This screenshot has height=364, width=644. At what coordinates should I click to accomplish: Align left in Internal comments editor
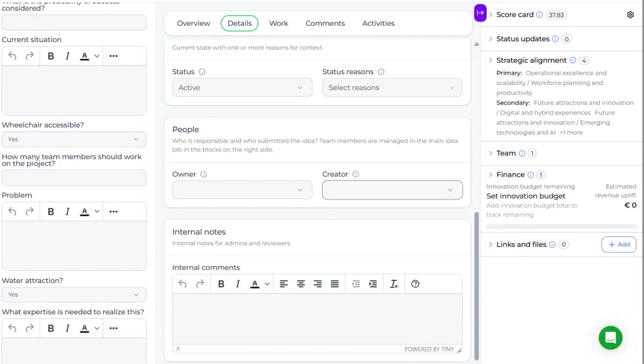coord(284,284)
